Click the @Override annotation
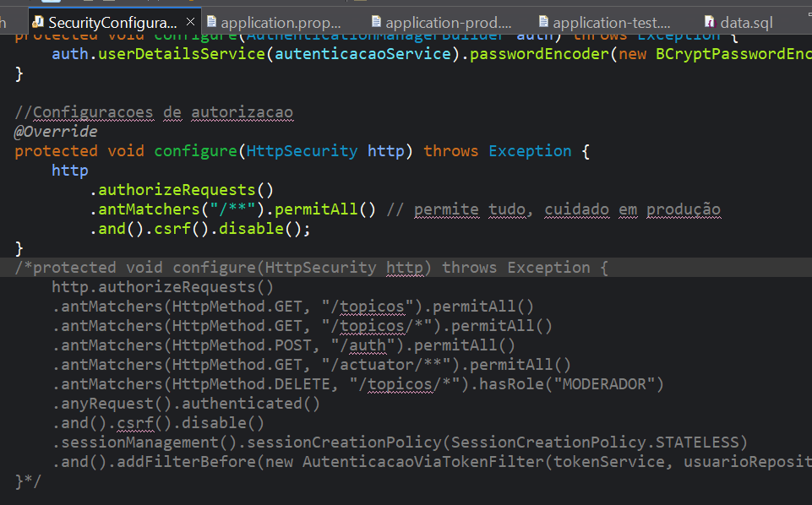This screenshot has width=812, height=505. coord(56,132)
